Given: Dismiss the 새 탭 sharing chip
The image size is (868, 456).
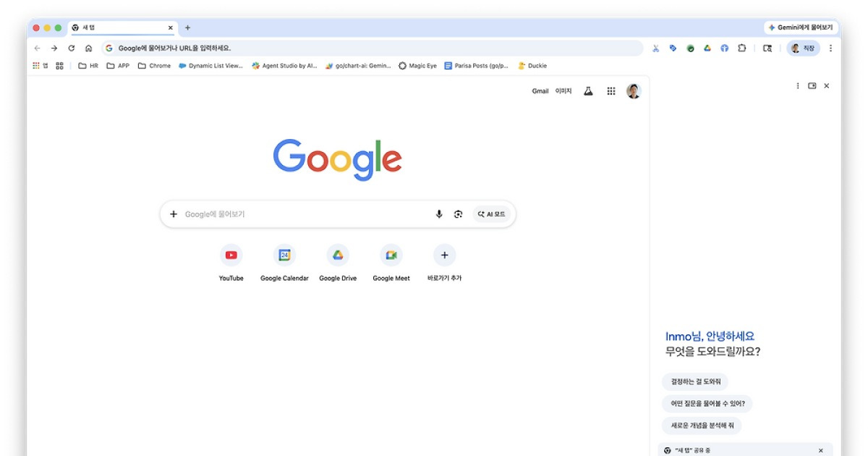Looking at the screenshot, I should click(x=820, y=450).
